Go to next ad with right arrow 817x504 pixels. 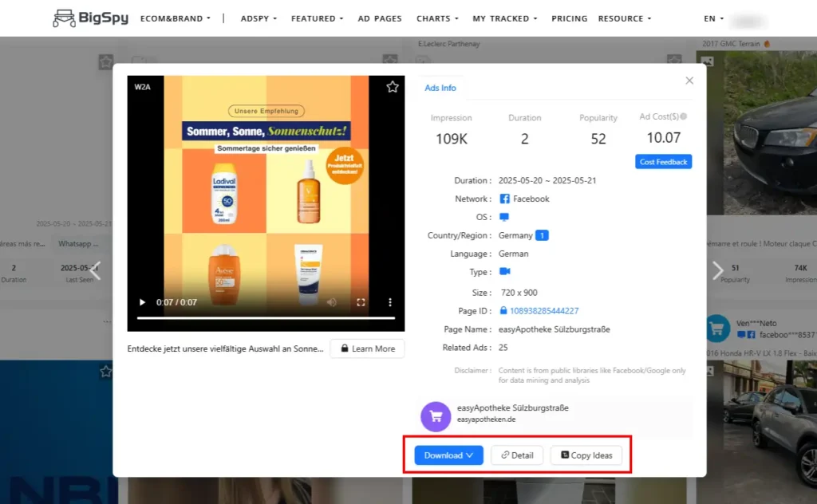point(718,270)
